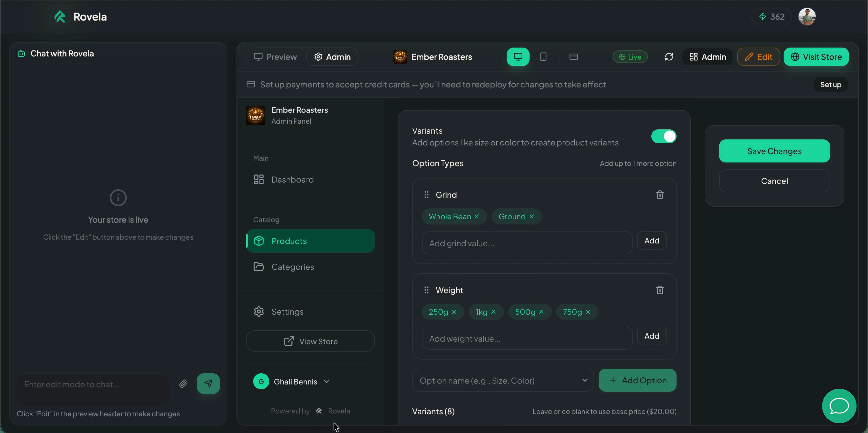Delete the Weight option with trash icon
Screen dimensions: 868x433
click(660, 290)
